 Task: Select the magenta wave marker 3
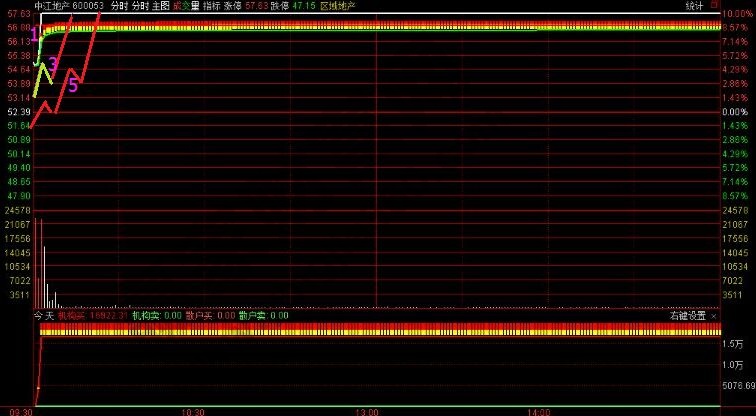pyautogui.click(x=53, y=64)
